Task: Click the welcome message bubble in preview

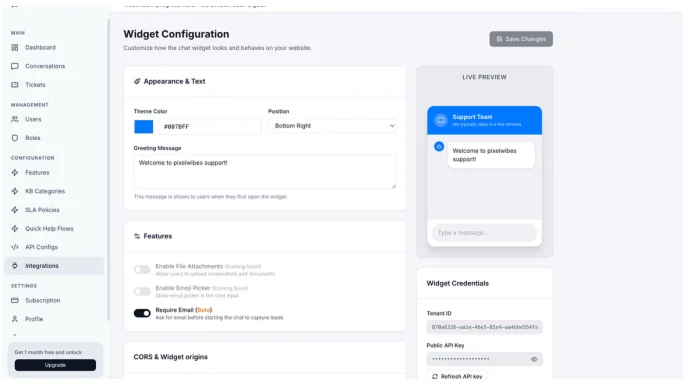Action: click(491, 155)
